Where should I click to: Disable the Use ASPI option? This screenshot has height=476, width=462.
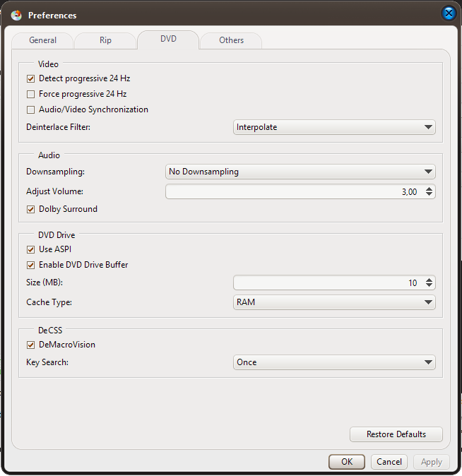tap(30, 249)
